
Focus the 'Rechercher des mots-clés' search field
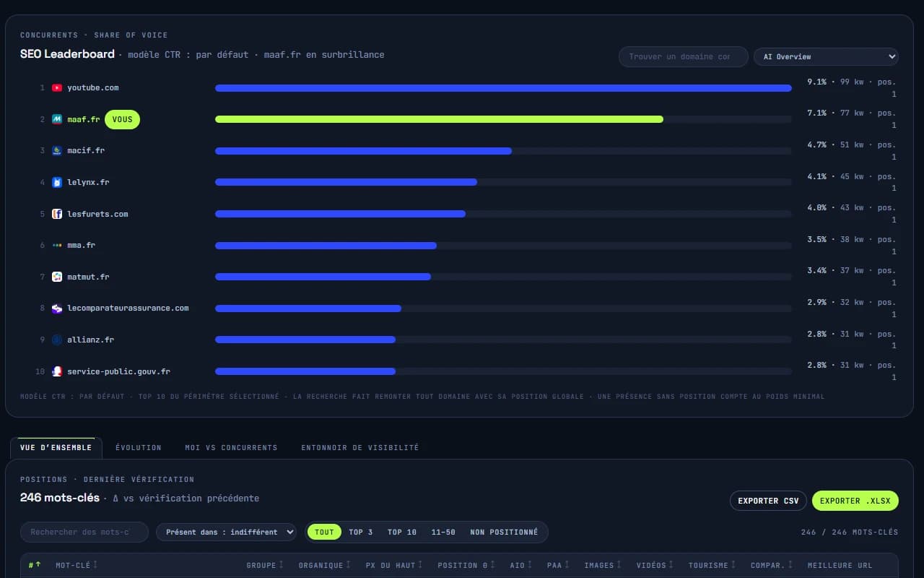[84, 532]
